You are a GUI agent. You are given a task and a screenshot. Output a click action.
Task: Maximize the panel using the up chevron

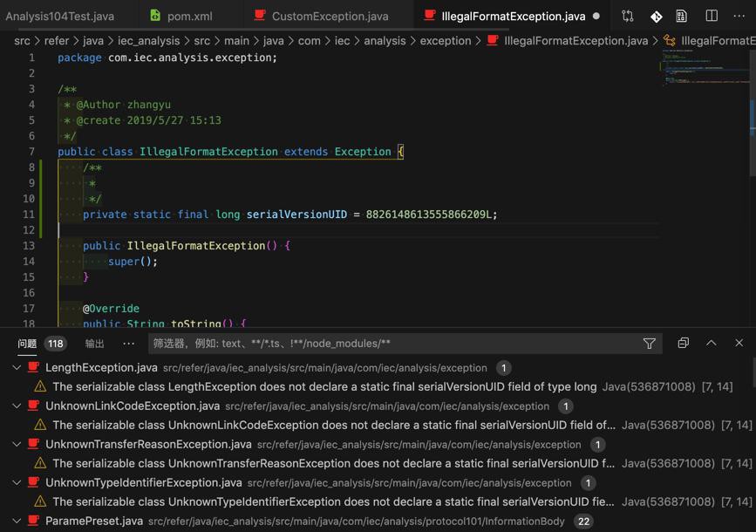tap(711, 344)
